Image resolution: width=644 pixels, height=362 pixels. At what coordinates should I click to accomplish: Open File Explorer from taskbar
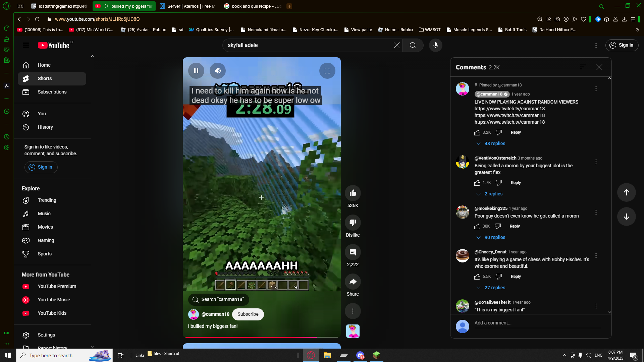[327, 355]
